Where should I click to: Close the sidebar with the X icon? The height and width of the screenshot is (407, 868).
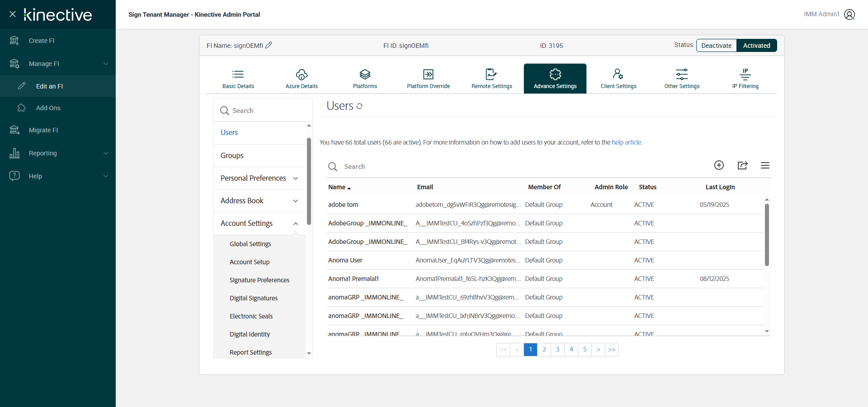click(x=13, y=14)
